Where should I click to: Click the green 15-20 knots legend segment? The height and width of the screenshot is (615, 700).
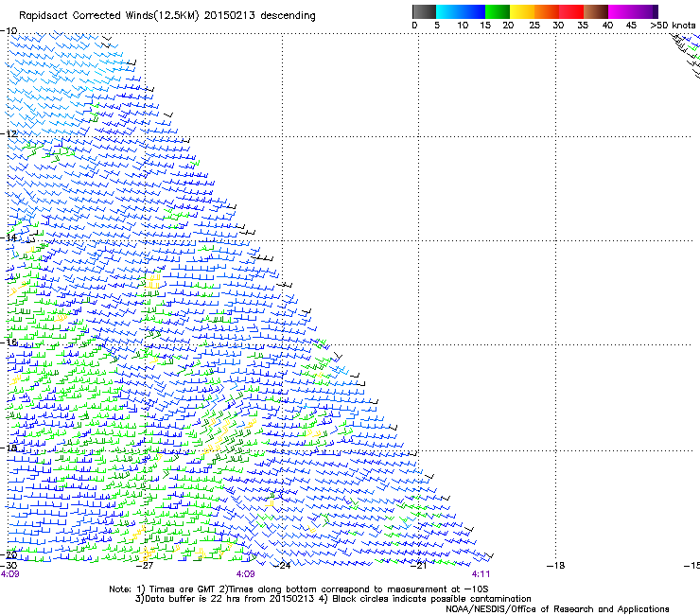pos(498,11)
